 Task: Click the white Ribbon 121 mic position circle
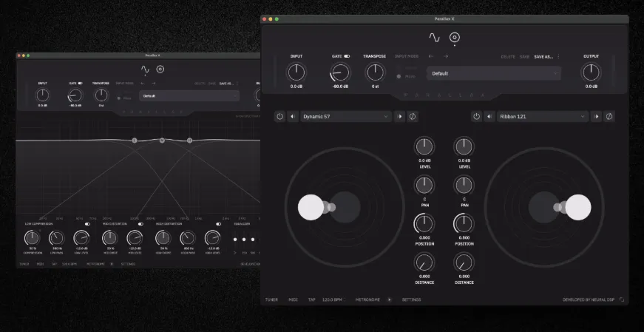point(578,208)
